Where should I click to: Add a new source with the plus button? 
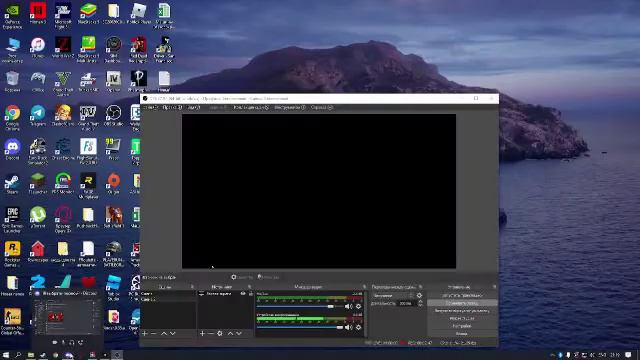(202, 333)
